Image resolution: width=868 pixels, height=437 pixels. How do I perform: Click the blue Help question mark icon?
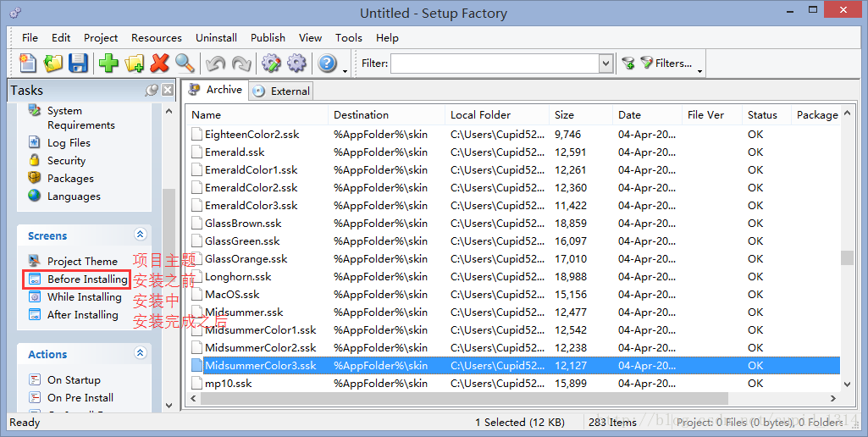coord(327,64)
